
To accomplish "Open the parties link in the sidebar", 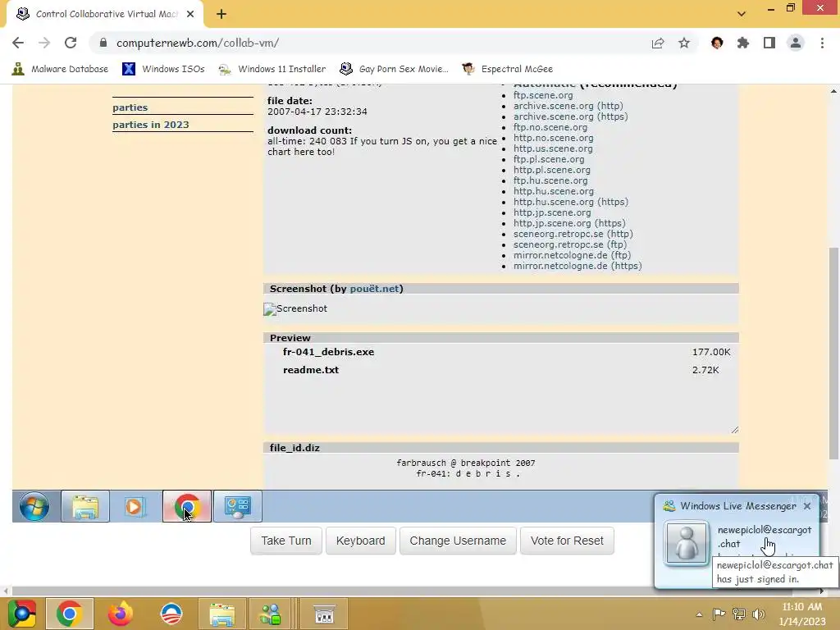I will 130,107.
